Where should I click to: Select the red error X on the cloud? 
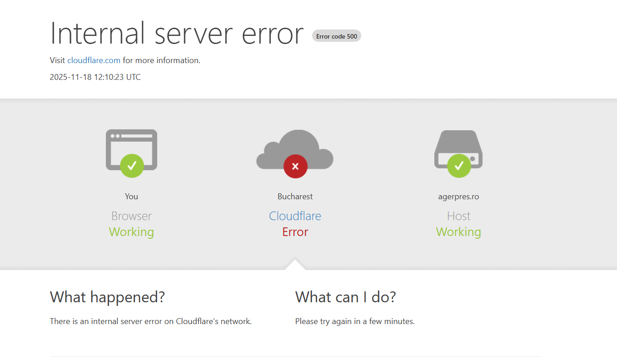tap(295, 166)
